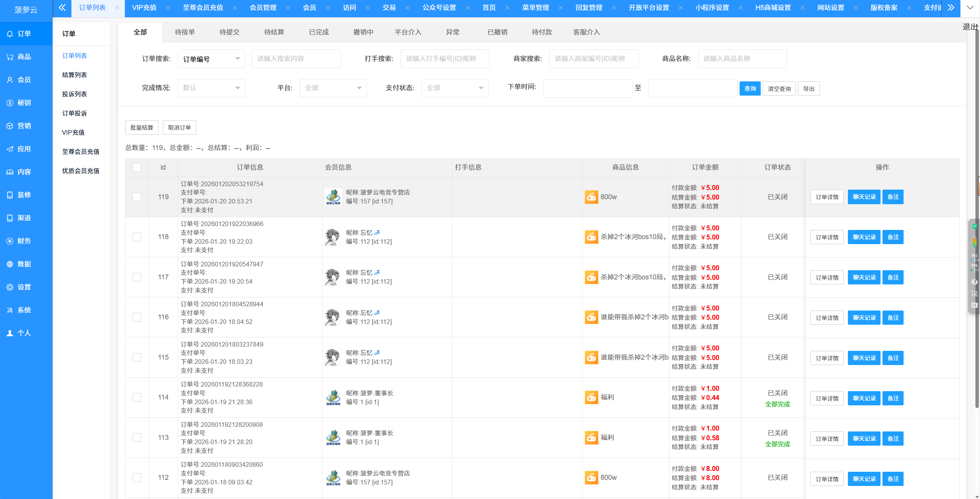Click the paper plane 应用 icon
Screen dimensions: 980x499
10,149
